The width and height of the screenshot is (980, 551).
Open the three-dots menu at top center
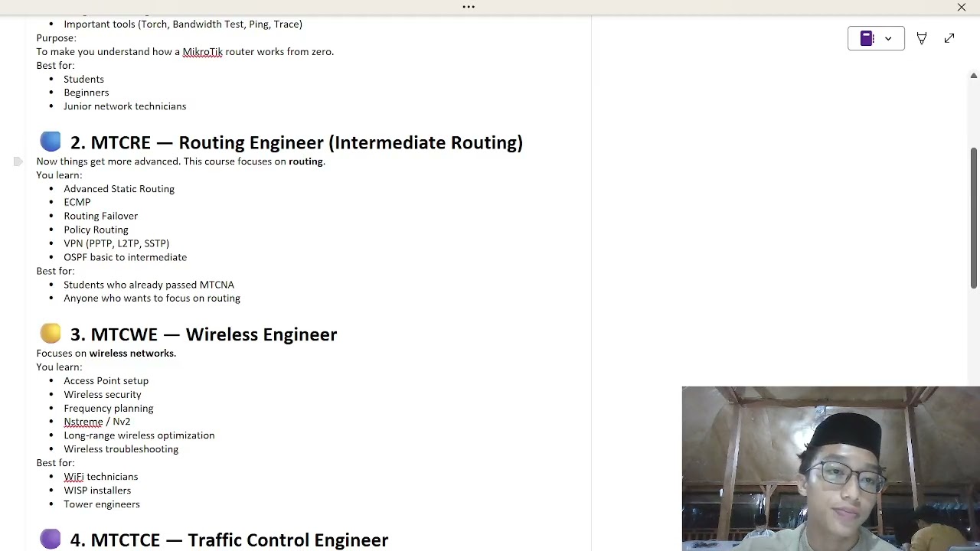tap(469, 7)
